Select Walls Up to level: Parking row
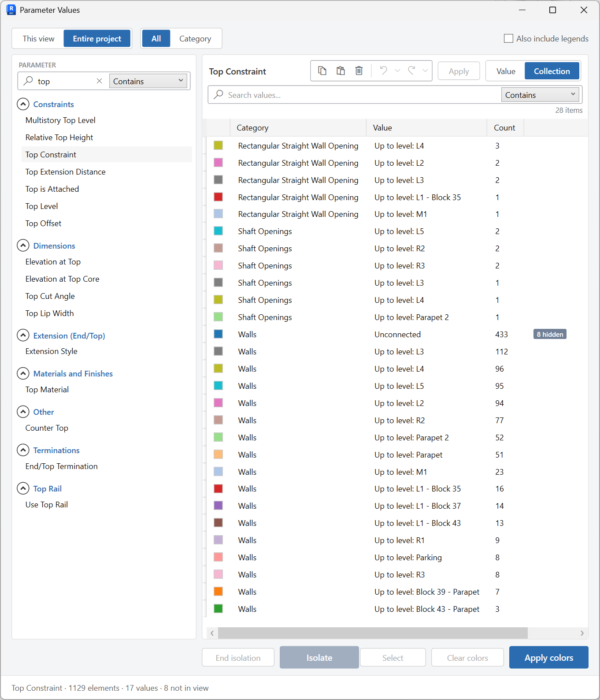 pyautogui.click(x=397, y=557)
